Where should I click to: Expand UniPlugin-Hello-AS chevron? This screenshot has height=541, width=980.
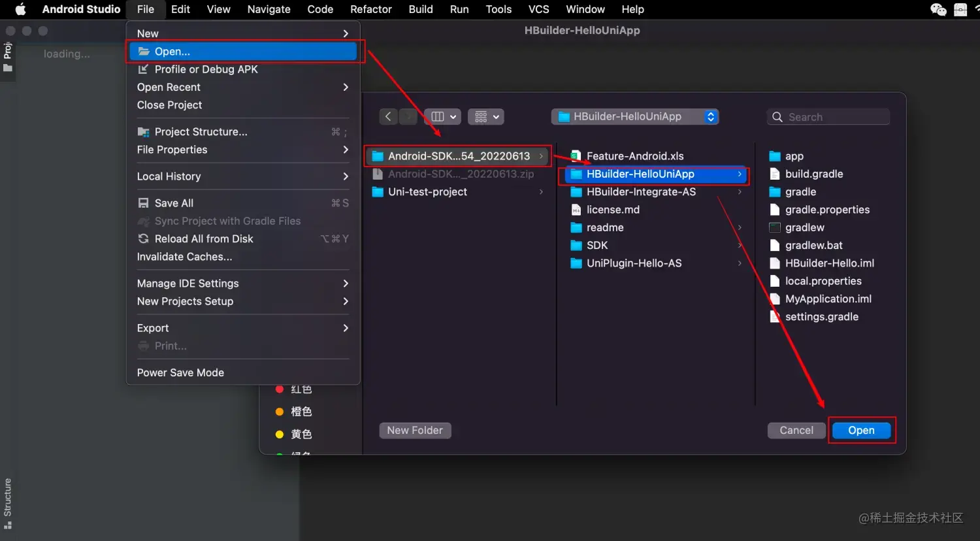tap(740, 263)
